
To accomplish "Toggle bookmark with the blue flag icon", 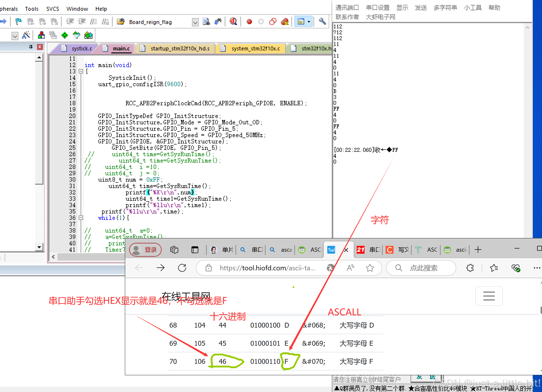I will click(x=18, y=22).
